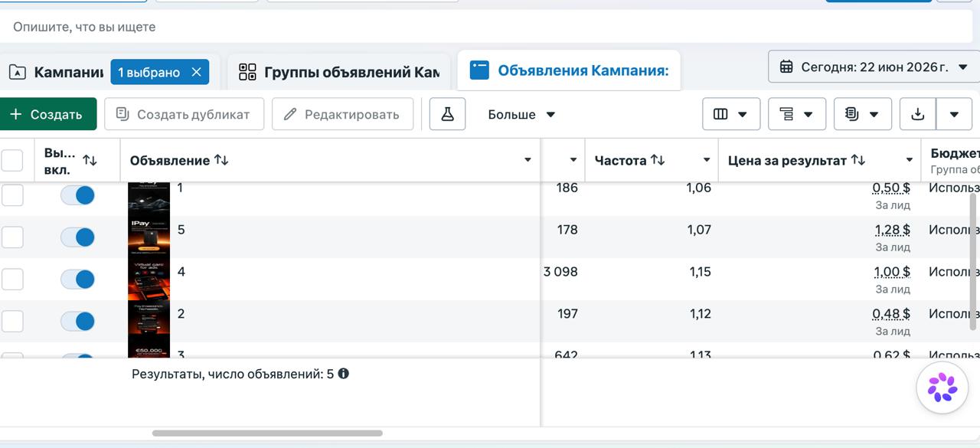Click duplicate icon on Создать дубликат
980x448 pixels.
pyautogui.click(x=122, y=114)
